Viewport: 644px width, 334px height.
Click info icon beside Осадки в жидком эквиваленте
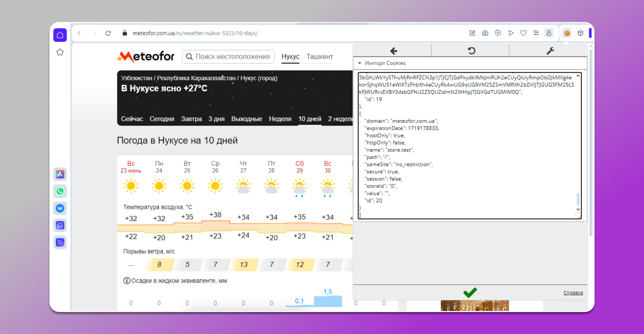click(x=127, y=281)
